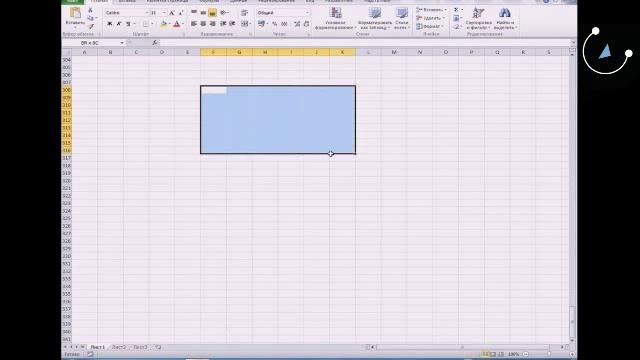This screenshot has width=640, height=360.
Task: Click the Format (Формат) cells button
Action: [431, 26]
